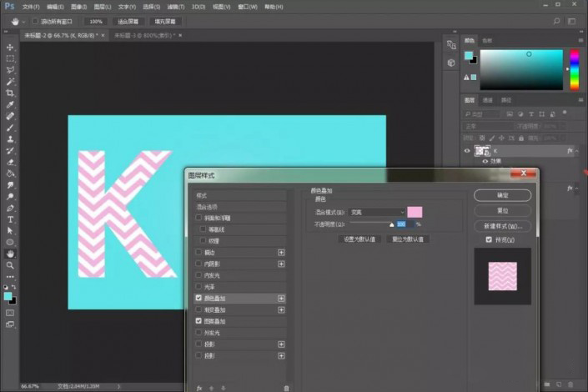Screen dimensions: 588x392
Task: Open the 文件(F) menu
Action: click(x=31, y=7)
